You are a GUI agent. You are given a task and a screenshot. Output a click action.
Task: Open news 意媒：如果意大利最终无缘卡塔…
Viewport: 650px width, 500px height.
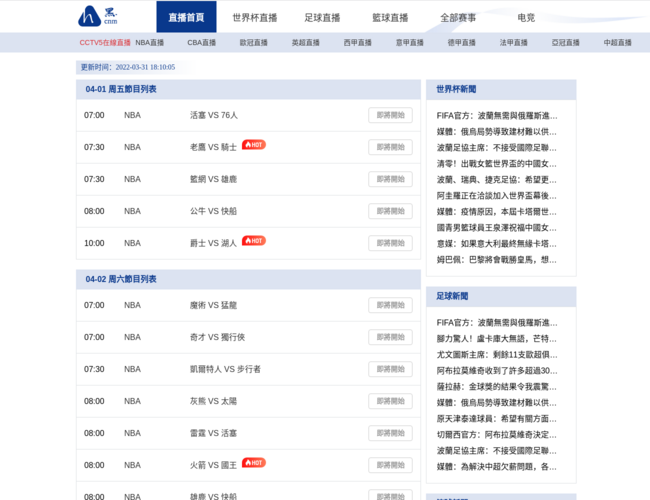[x=497, y=244]
